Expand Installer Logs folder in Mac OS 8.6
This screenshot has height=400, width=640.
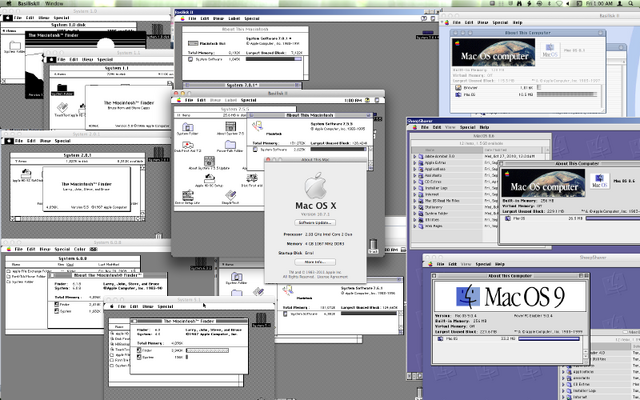coord(415,188)
